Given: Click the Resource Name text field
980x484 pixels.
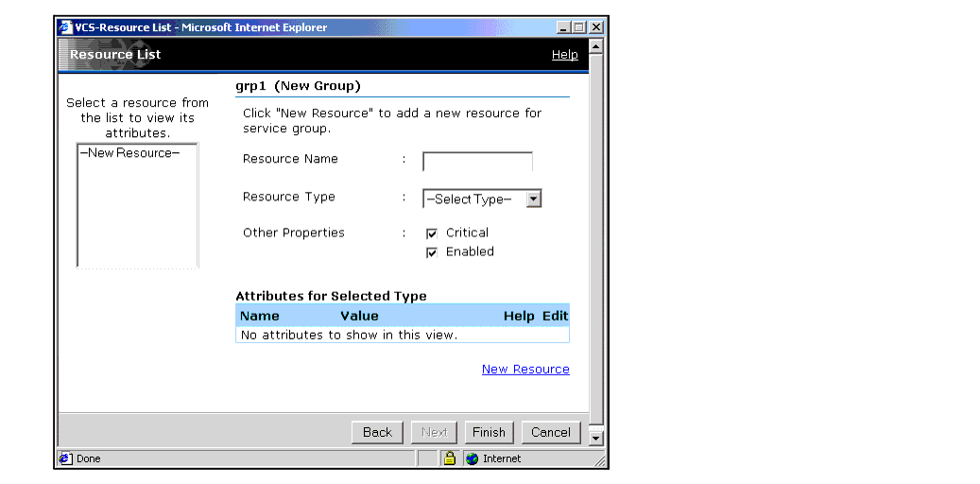Looking at the screenshot, I should (477, 161).
